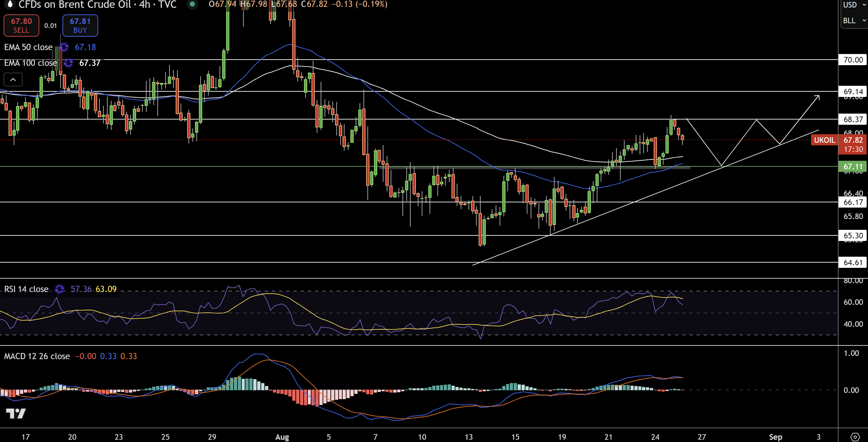The width and height of the screenshot is (868, 442).
Task: Select the EMA 50 close legend label
Action: (28, 47)
